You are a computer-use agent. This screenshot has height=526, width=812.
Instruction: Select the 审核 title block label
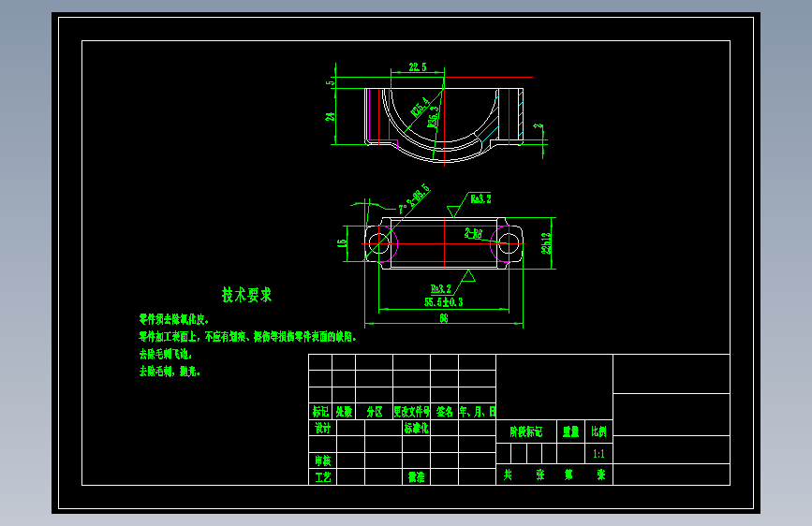(x=322, y=460)
